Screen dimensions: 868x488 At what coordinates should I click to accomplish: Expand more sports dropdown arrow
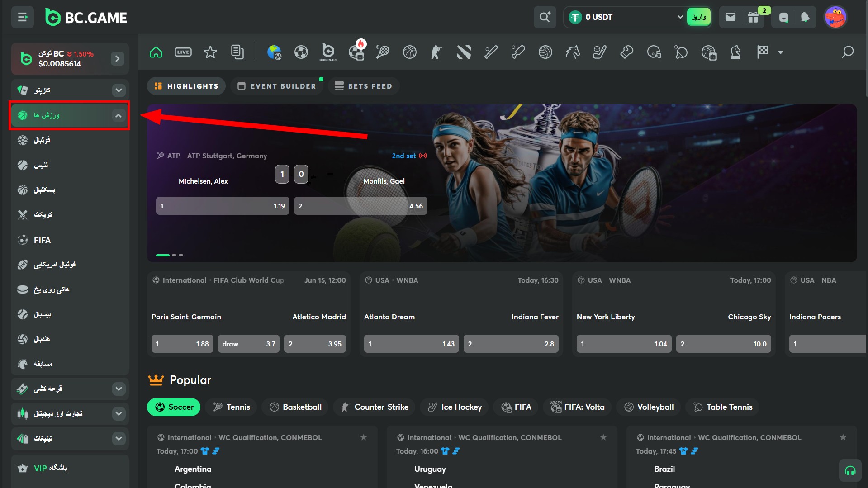click(781, 52)
